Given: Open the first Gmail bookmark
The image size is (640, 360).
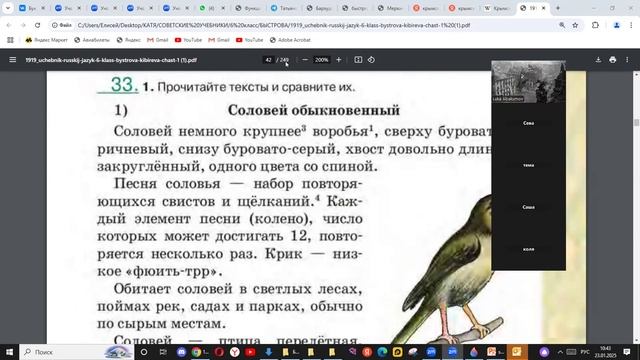Looking at the screenshot, I should (x=158, y=40).
